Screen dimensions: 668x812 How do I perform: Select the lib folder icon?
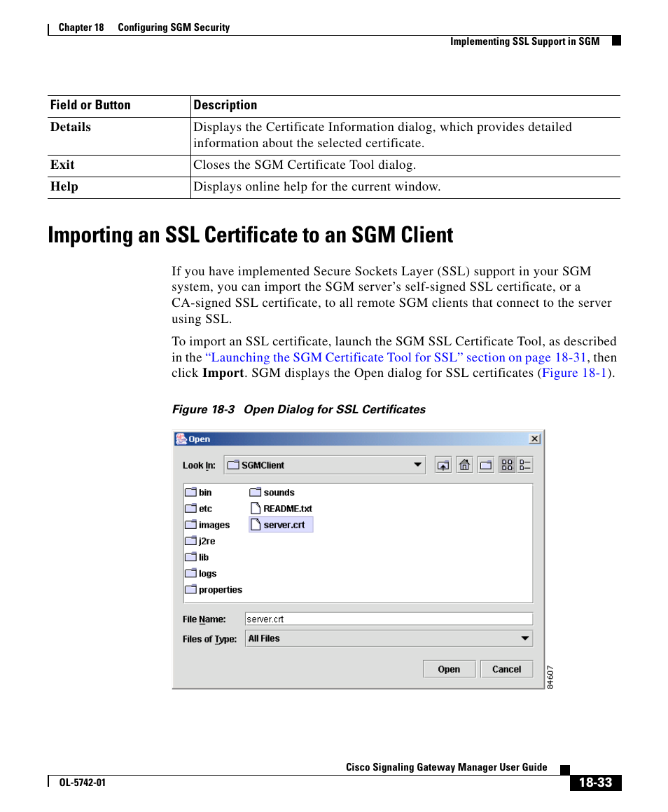[191, 557]
